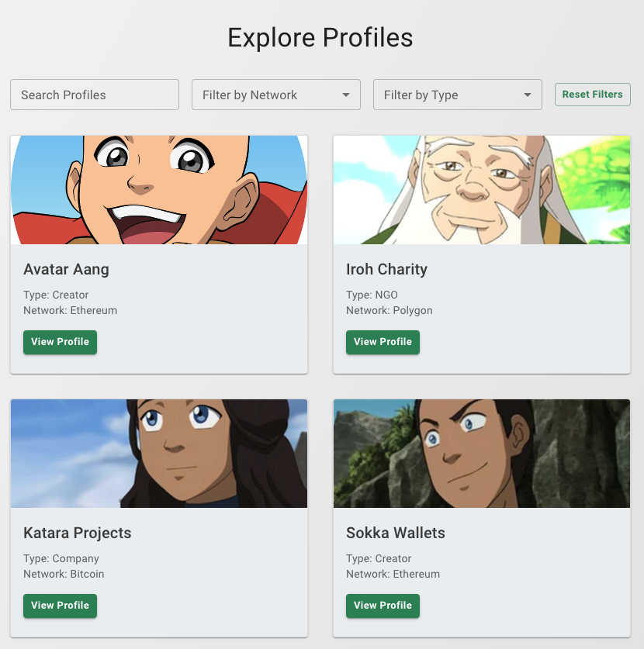
Task: Click Avatar Aang's banner image
Action: (158, 189)
